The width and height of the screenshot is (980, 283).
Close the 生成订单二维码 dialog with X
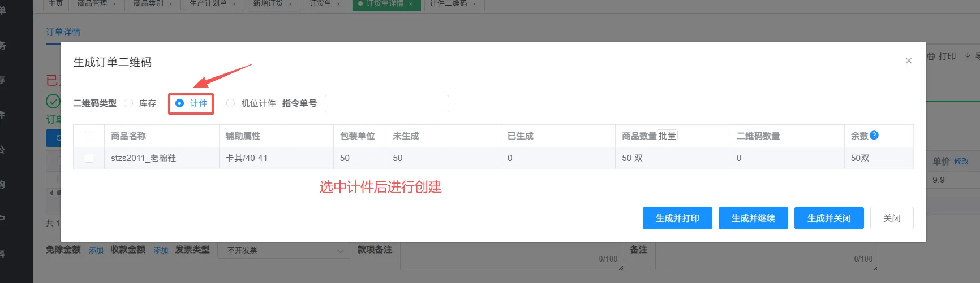click(909, 60)
